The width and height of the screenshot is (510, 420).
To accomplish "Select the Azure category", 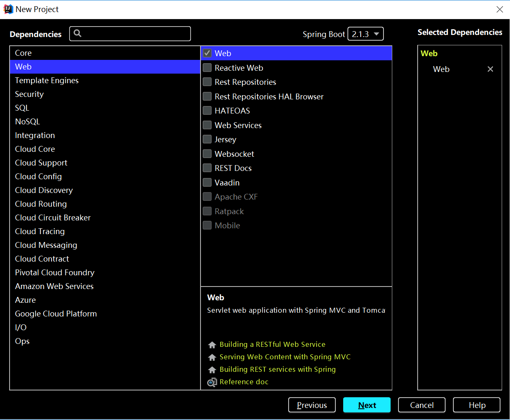I will pos(105,300).
